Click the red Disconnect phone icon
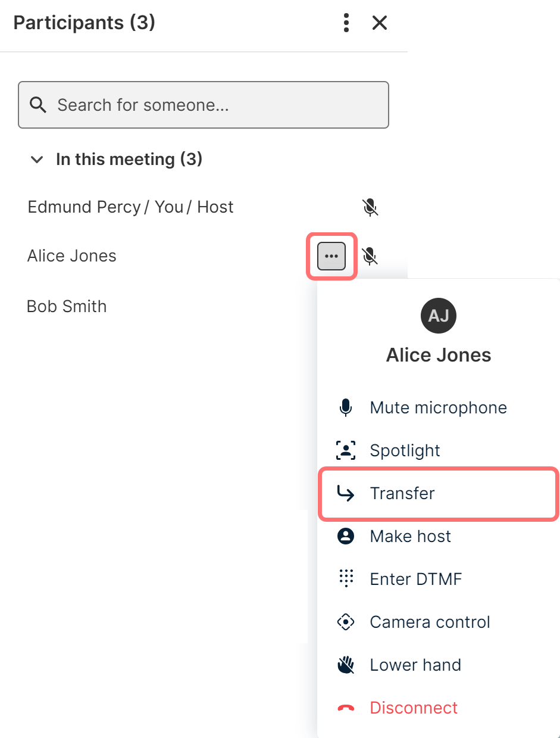This screenshot has width=560, height=738. pos(346,708)
